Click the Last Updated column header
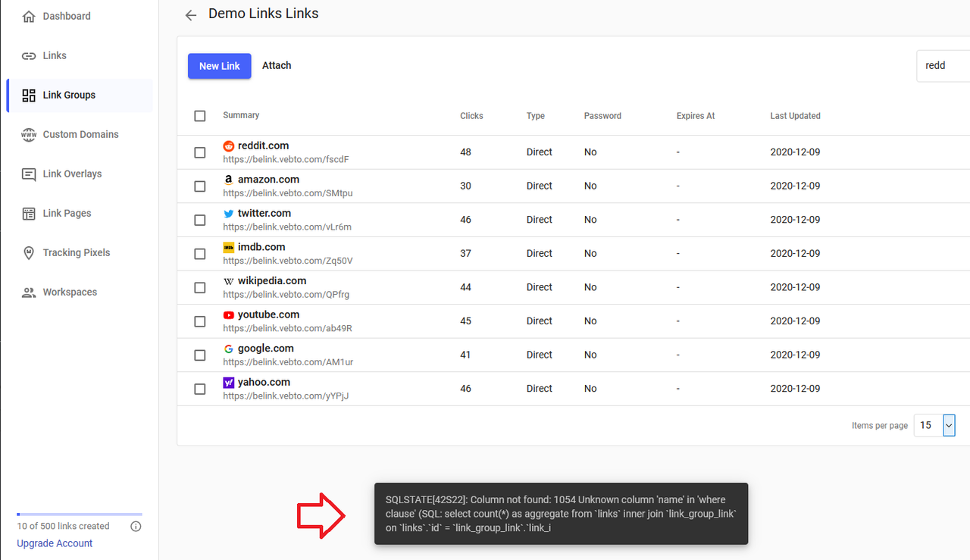 [x=795, y=116]
